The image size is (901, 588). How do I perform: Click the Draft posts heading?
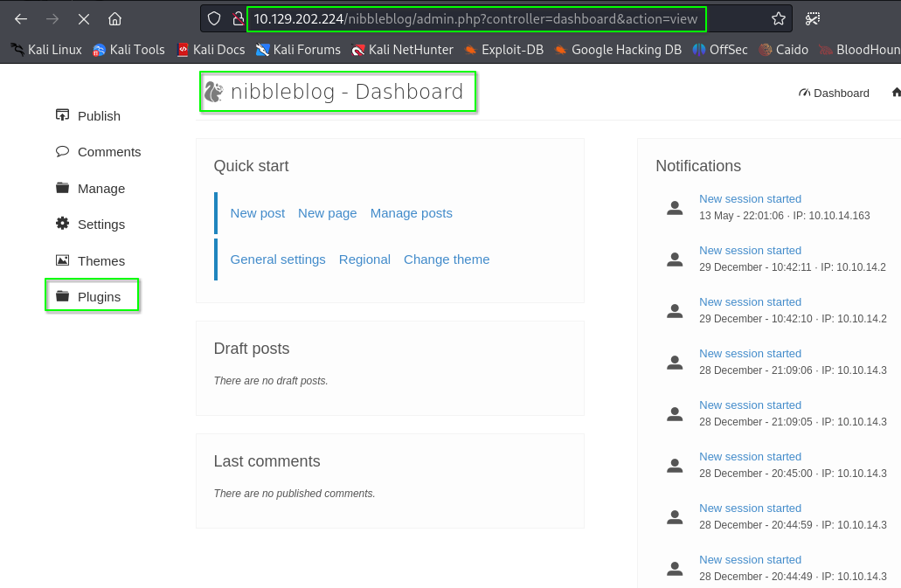pos(252,349)
